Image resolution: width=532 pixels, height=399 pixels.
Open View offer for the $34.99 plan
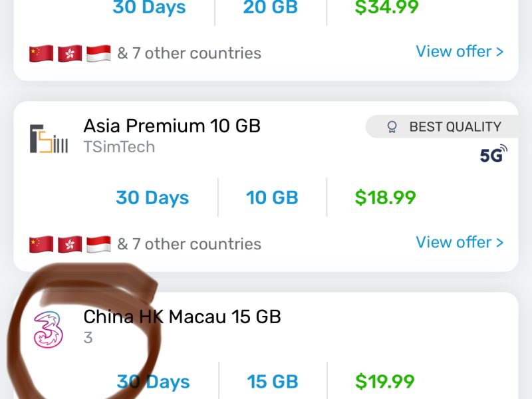click(460, 52)
